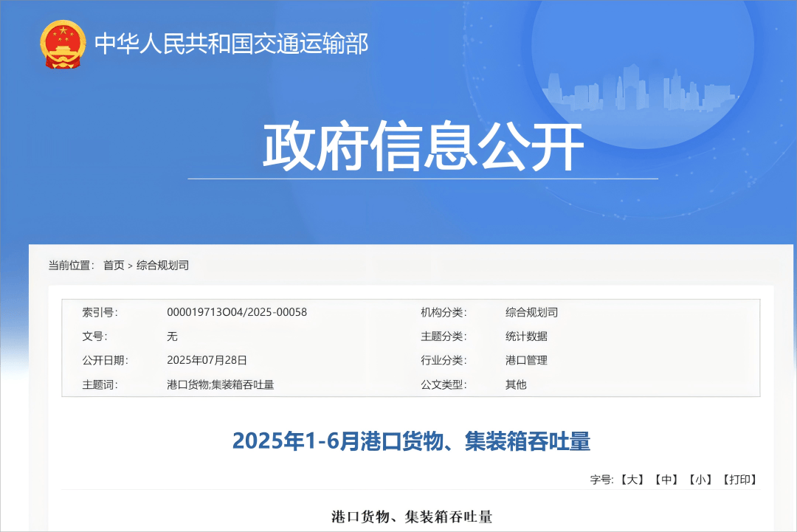Click the article title 2025年1-6月港口货物、集装箱吞吐量
797x532 pixels.
411,441
